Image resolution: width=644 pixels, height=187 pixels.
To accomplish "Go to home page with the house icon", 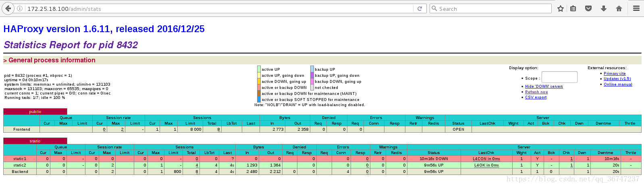I will pyautogui.click(x=619, y=8).
